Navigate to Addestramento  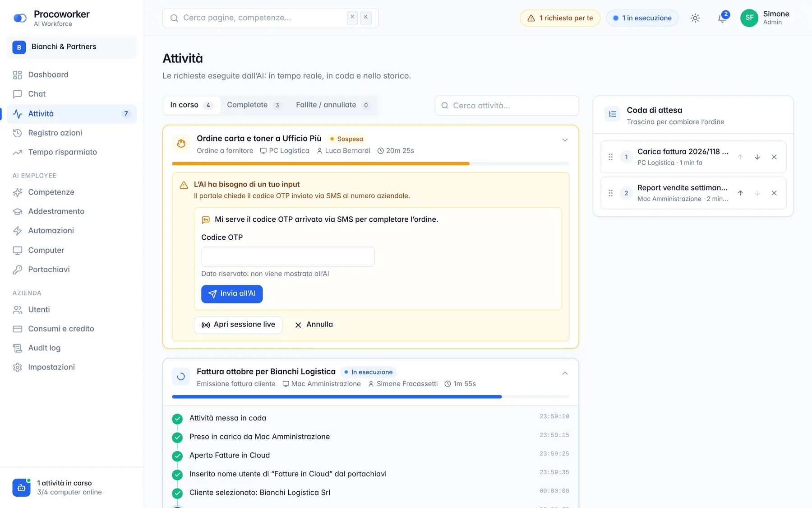72,211
